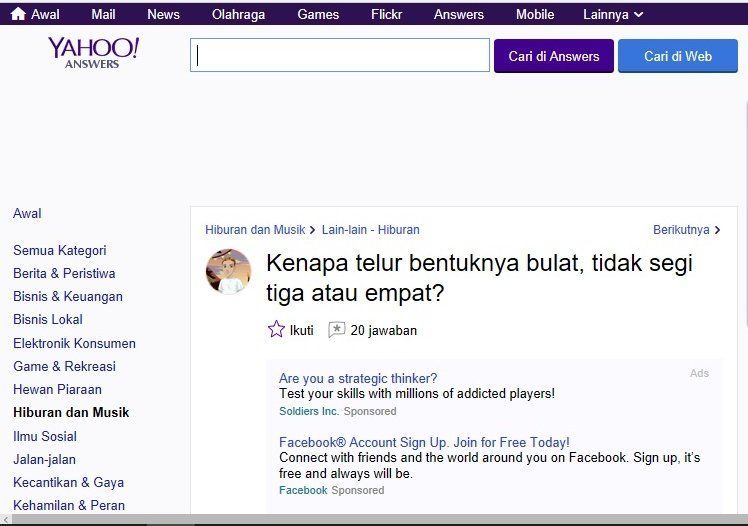748x526 pixels.
Task: Open Answers in the top navigation
Action: pyautogui.click(x=458, y=14)
